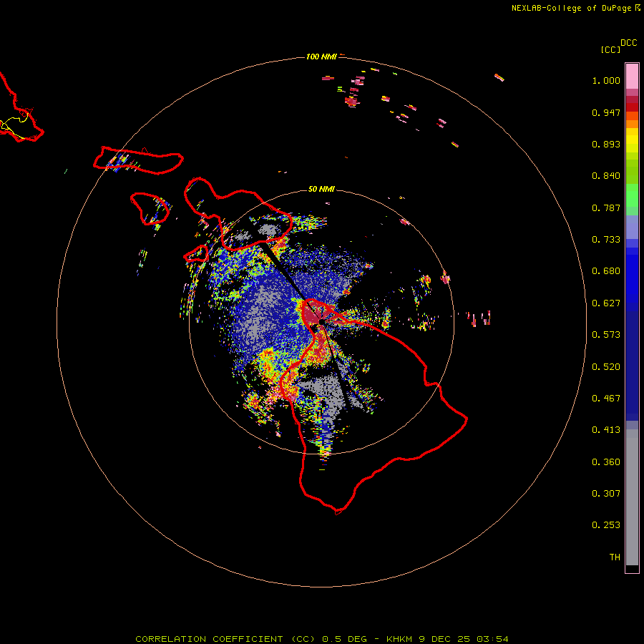The height and width of the screenshot is (644, 644).
Task: Click the gray lower segment of color bar
Action: click(x=632, y=497)
